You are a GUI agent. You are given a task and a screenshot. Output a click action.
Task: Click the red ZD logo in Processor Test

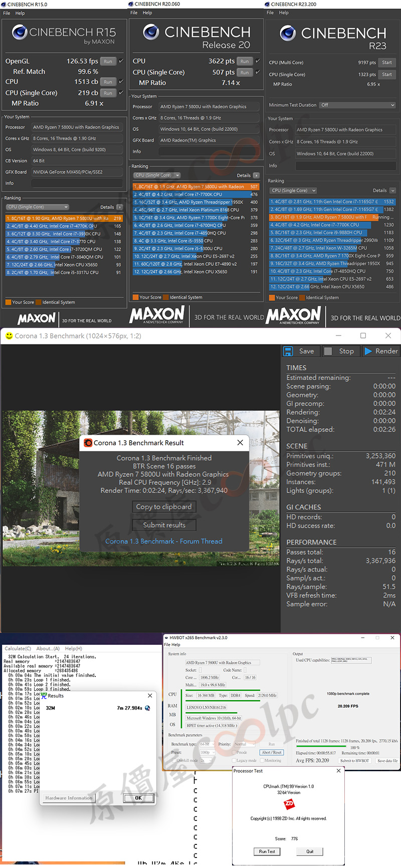click(x=289, y=804)
